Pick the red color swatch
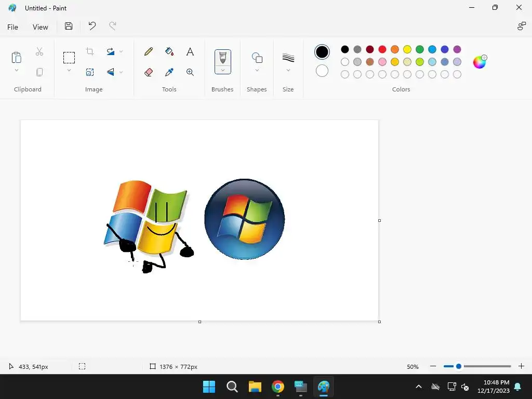Viewport: 532px width, 399px height. click(x=382, y=49)
